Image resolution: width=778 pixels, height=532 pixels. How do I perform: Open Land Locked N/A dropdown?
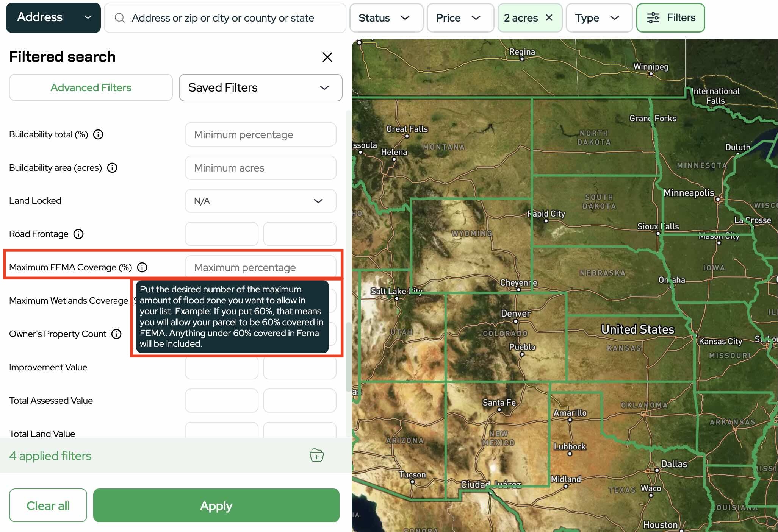[x=260, y=201]
